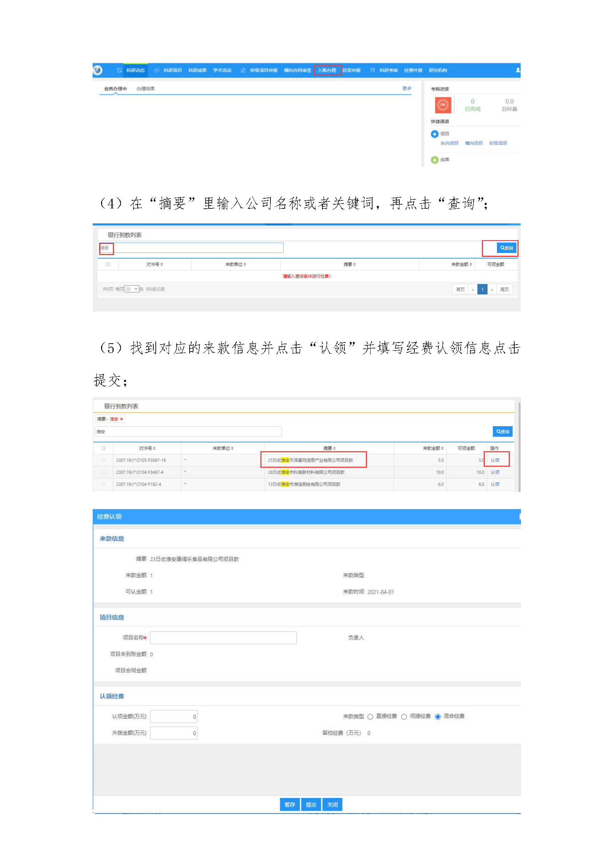The width and height of the screenshot is (614, 868).
Task: Open the 入账办理 menu item
Action: [x=327, y=70]
